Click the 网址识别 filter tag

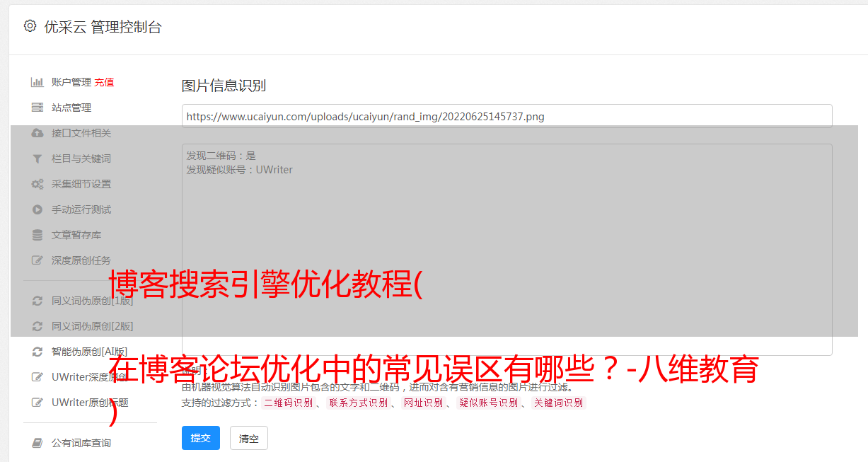click(x=423, y=403)
